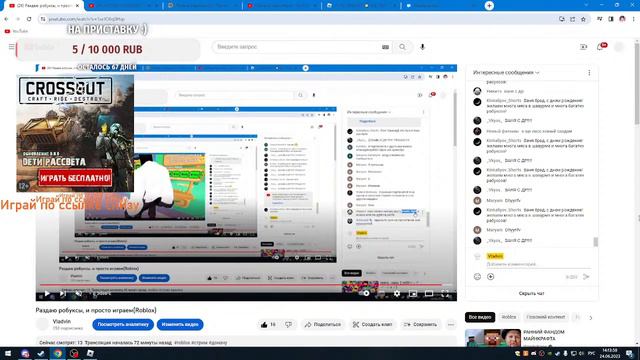Dislike the video thumbs down
This screenshot has width=640, height=360.
(x=289, y=324)
